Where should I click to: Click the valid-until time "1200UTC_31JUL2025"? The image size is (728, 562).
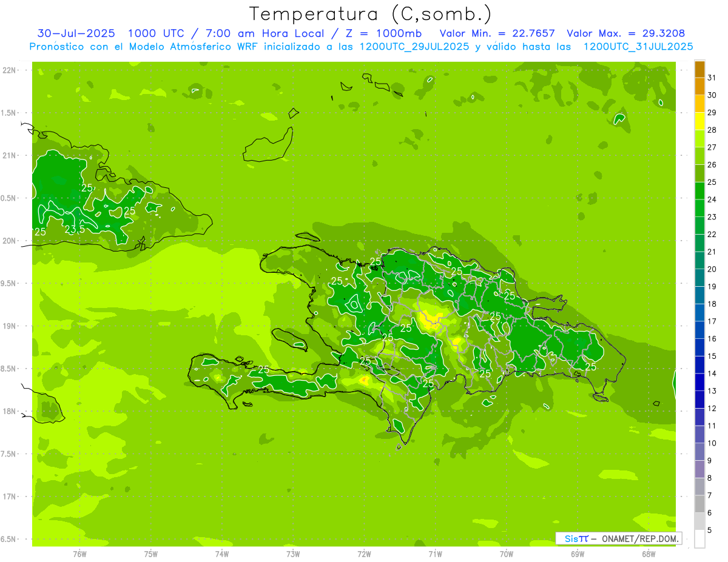(638, 46)
